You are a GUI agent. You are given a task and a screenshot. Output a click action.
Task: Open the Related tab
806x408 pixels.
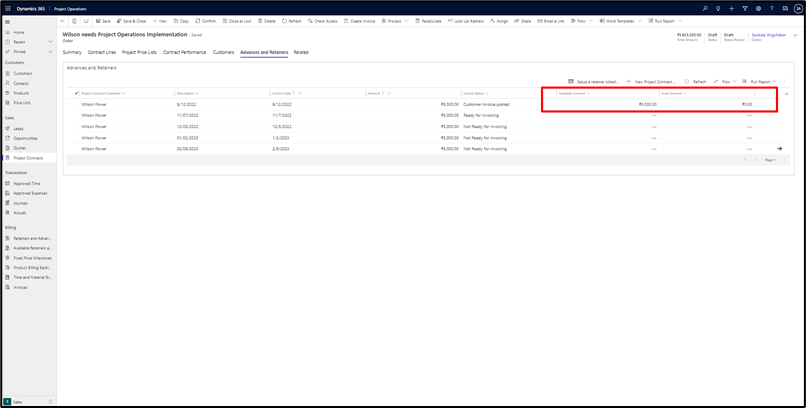coord(300,52)
